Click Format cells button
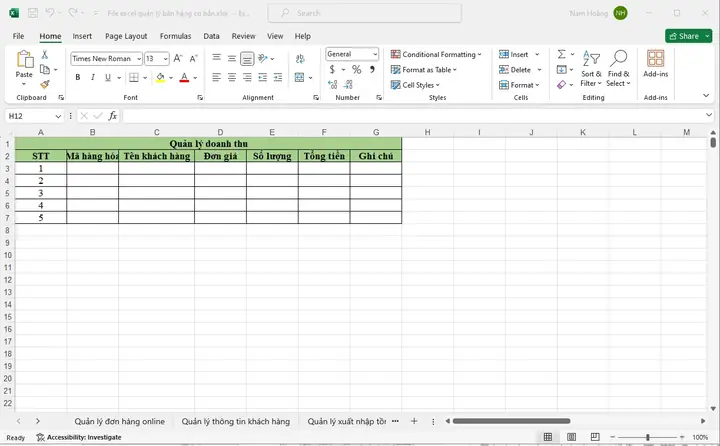This screenshot has height=446, width=720. [519, 85]
